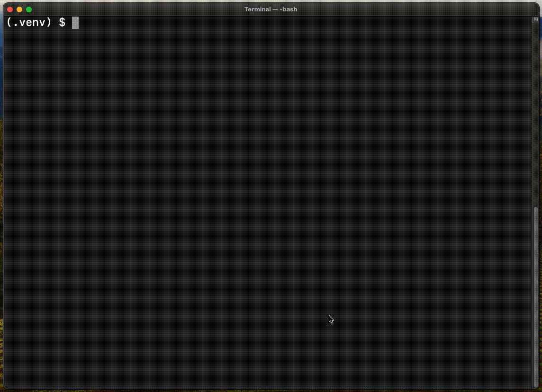Click the left margin of the prompt line
The image size is (542, 392).
point(5,22)
